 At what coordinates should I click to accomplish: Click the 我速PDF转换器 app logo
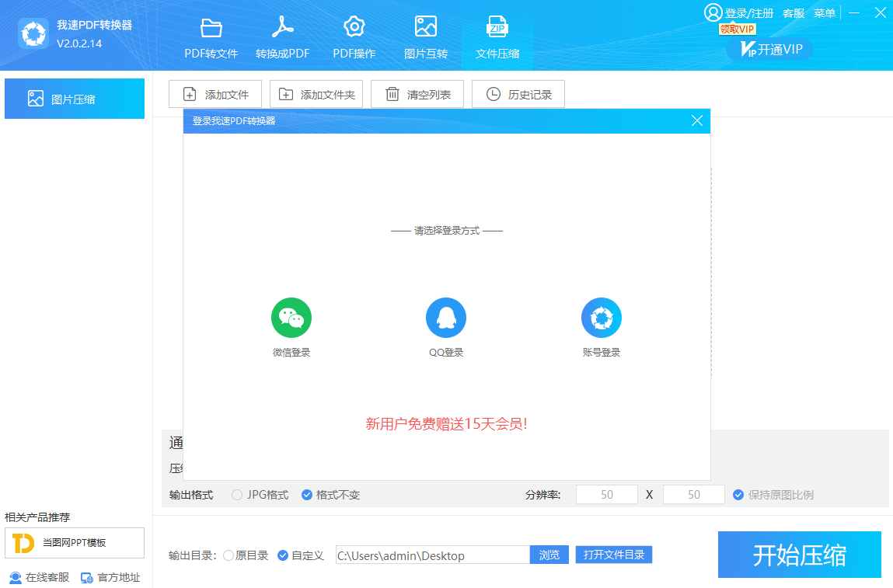(x=33, y=33)
